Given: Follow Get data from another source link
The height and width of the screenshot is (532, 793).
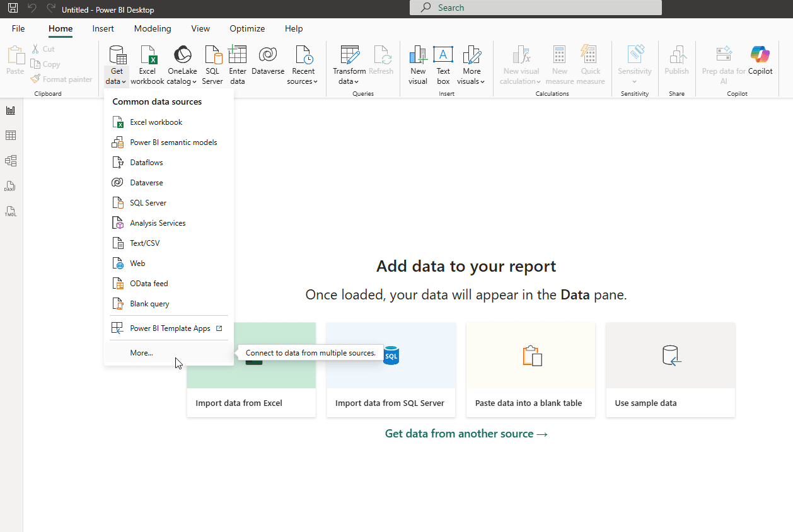Looking at the screenshot, I should 466,434.
